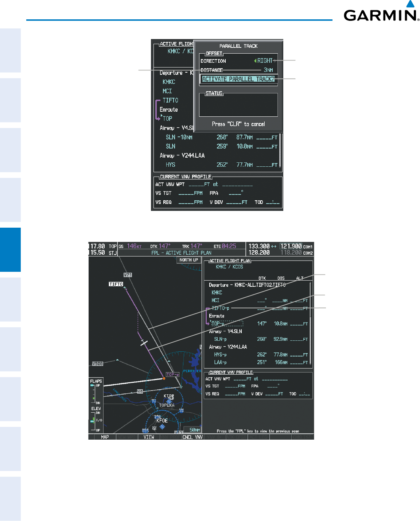Viewport: 420px width, 521px height.
Task: Select the VIEW softkey
Action: pos(149,437)
